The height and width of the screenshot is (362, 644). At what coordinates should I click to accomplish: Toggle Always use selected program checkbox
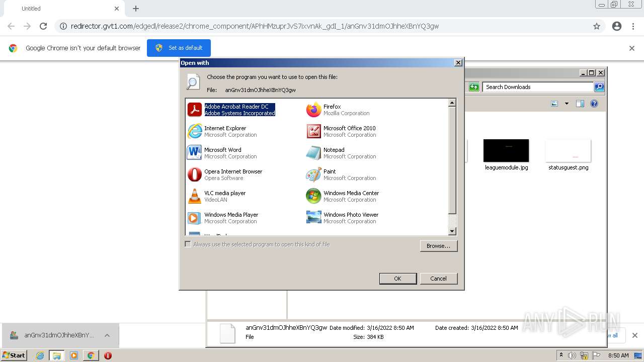tap(188, 244)
